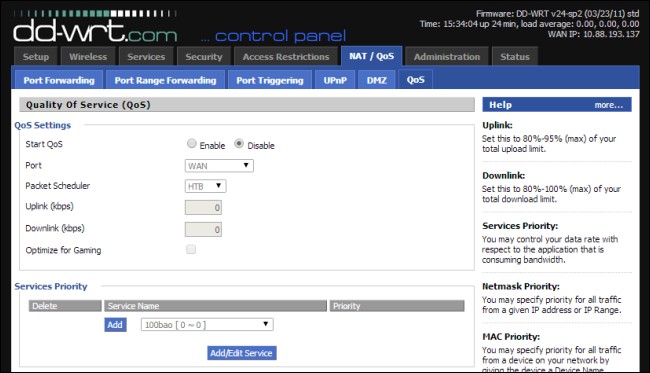
Task: Open the 100bao service name dropdown
Action: tap(207, 325)
